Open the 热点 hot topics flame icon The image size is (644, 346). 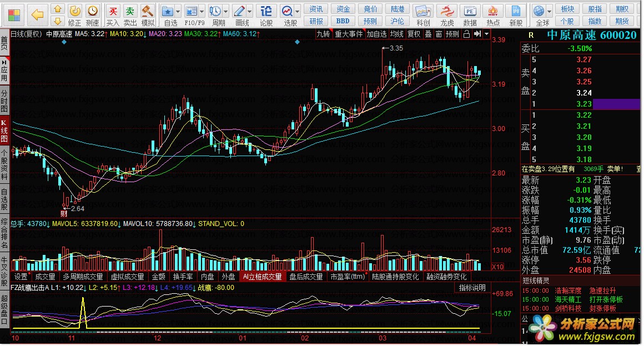coord(493,11)
